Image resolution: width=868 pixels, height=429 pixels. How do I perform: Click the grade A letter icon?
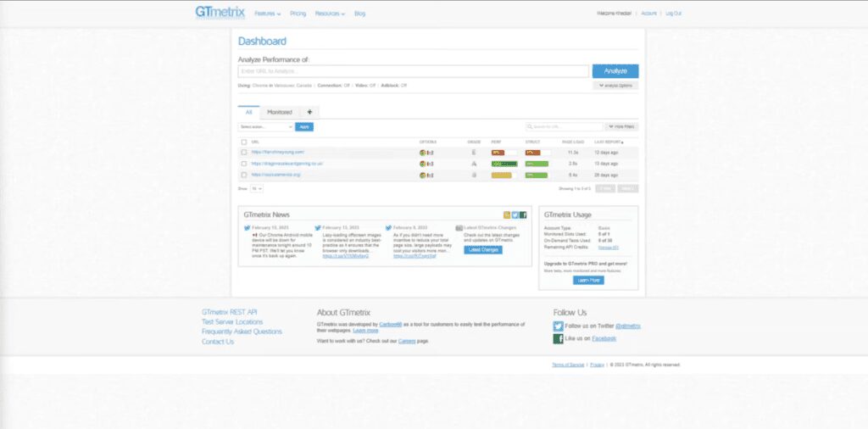click(473, 164)
